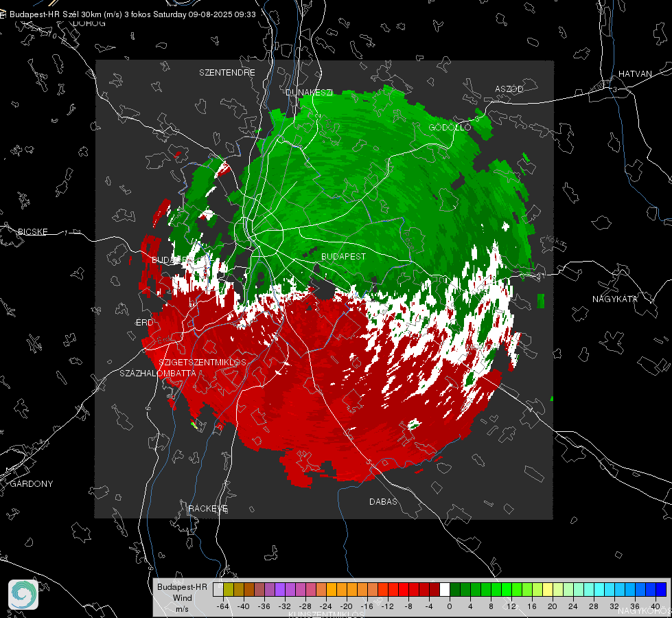This screenshot has height=618, width=672.
Task: Click the BICSKE map label
Action: click(32, 231)
